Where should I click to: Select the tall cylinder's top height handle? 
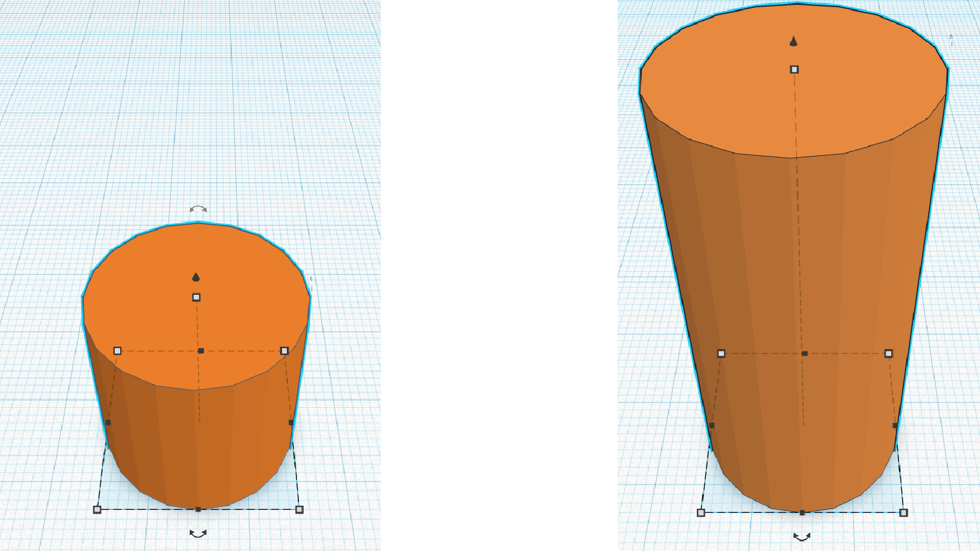coord(795,69)
